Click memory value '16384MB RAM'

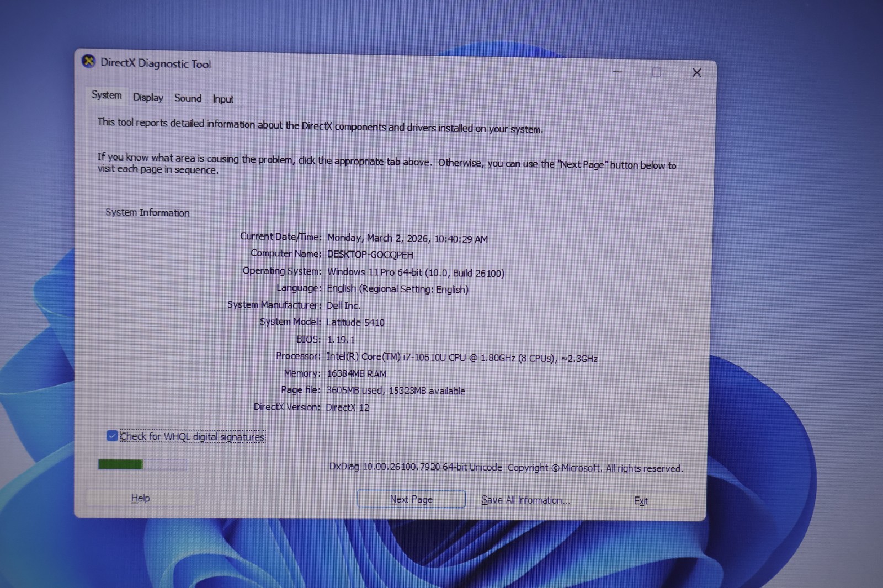point(357,373)
